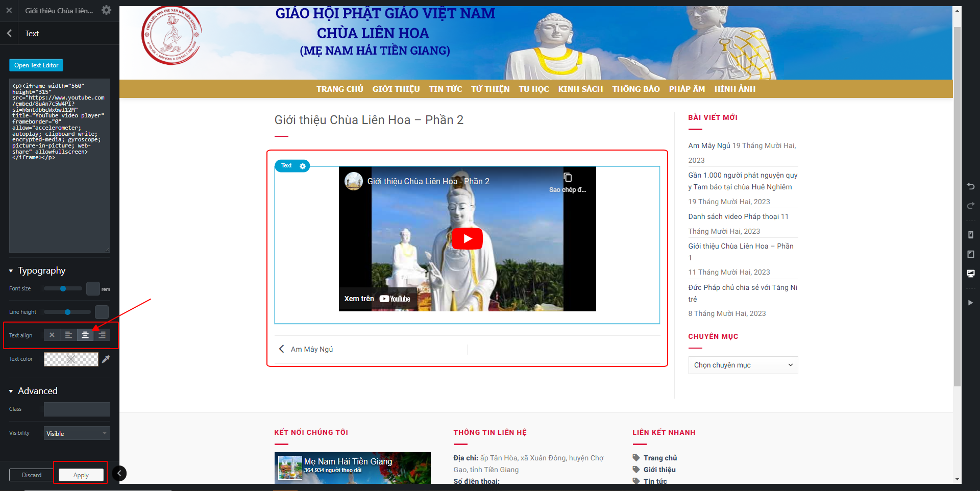980x491 pixels.
Task: Click the Discard button
Action: point(32,475)
